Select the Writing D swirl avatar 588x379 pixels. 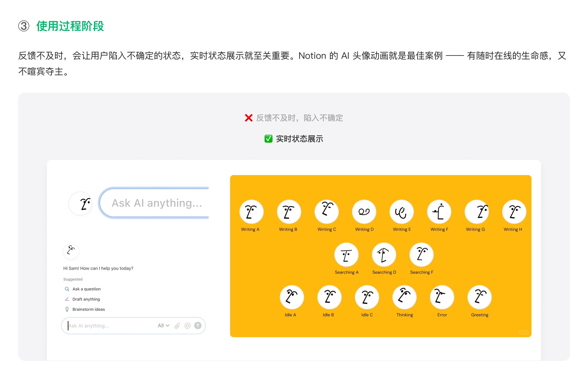[x=364, y=212]
